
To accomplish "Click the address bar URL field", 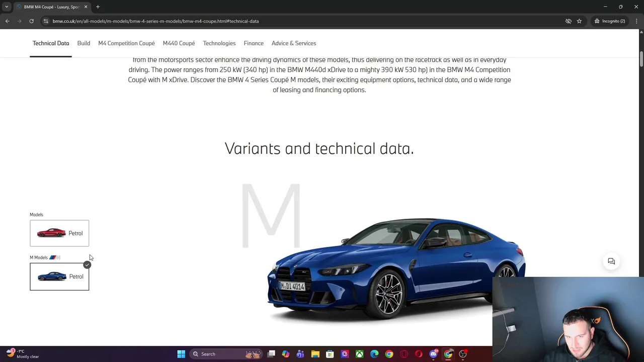I will (x=302, y=21).
